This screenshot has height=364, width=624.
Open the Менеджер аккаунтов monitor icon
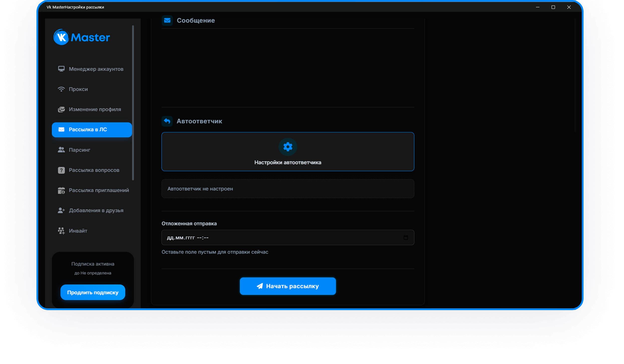(61, 69)
